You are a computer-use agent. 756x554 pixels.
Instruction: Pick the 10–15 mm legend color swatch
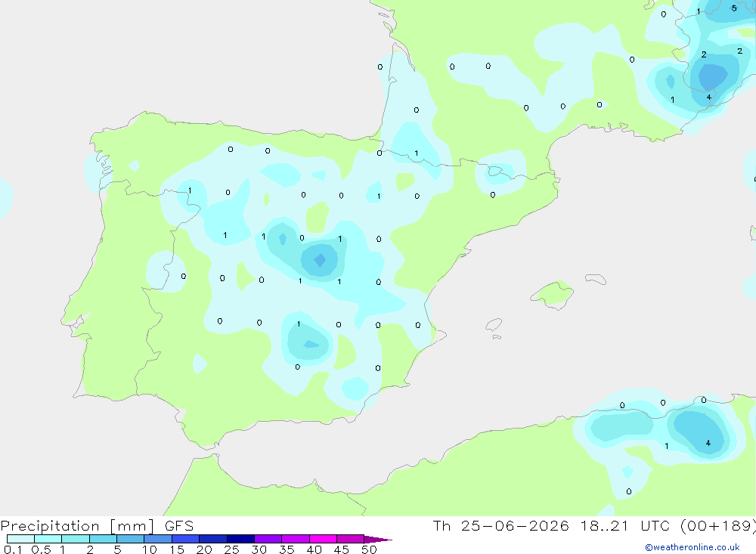coord(158,539)
